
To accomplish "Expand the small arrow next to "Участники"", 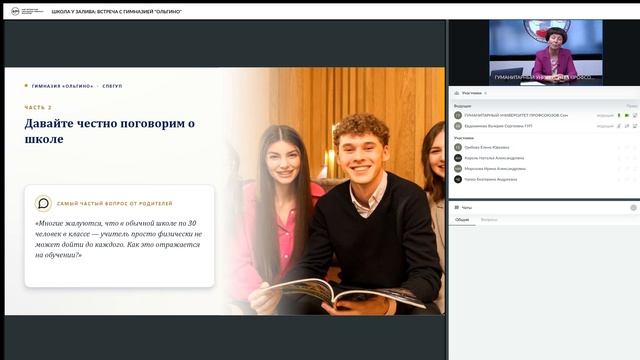I will [x=485, y=93].
